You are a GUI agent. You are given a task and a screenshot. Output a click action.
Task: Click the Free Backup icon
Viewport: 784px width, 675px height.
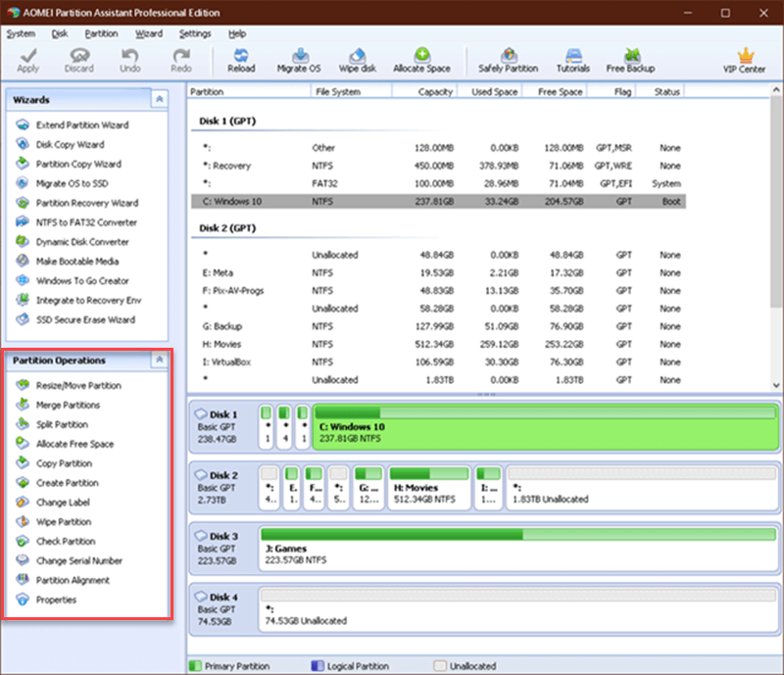[x=631, y=55]
